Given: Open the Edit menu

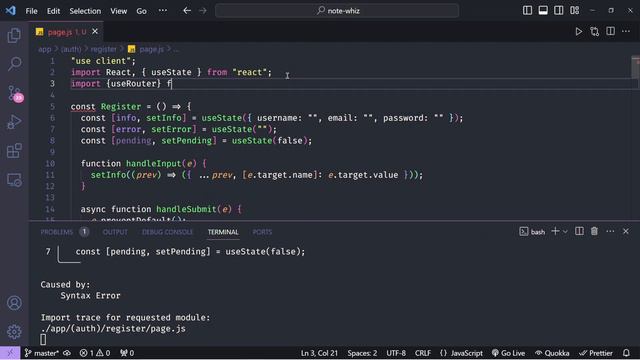Looking at the screenshot, I should pyautogui.click(x=53, y=11).
